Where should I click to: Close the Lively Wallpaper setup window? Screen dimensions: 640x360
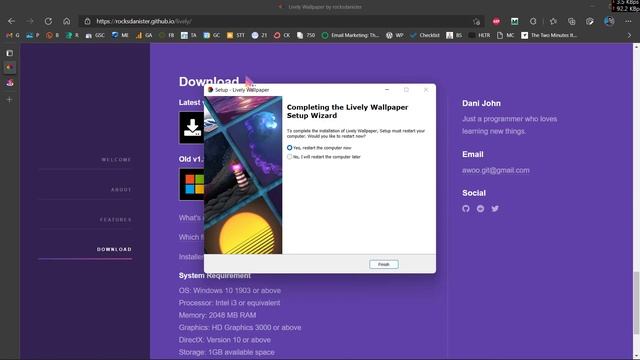pos(426,90)
